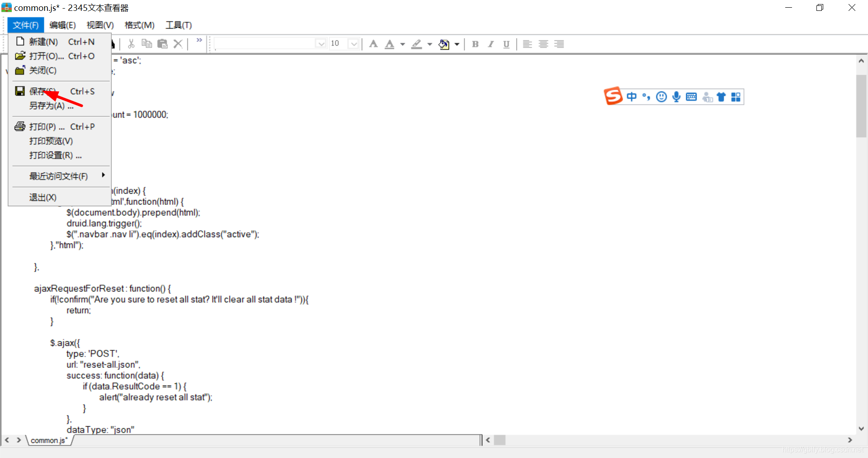Click horizontal scrollbar right arrow
868x458 pixels.
850,440
